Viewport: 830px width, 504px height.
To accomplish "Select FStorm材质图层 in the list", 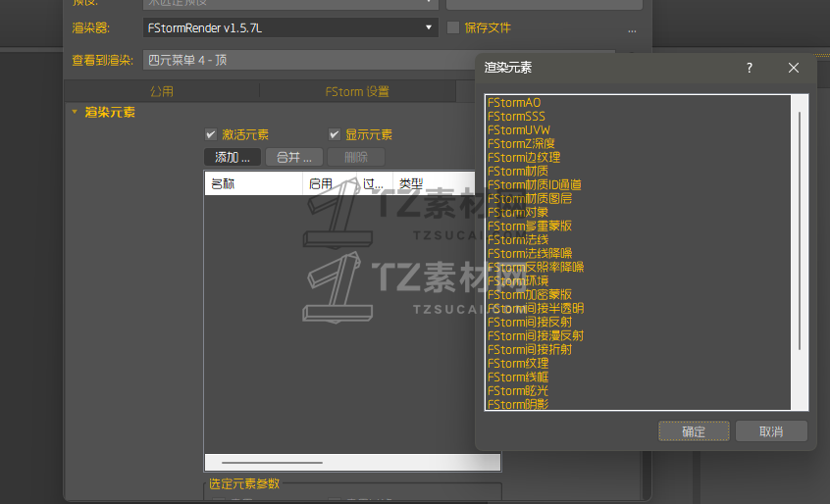I will 530,199.
